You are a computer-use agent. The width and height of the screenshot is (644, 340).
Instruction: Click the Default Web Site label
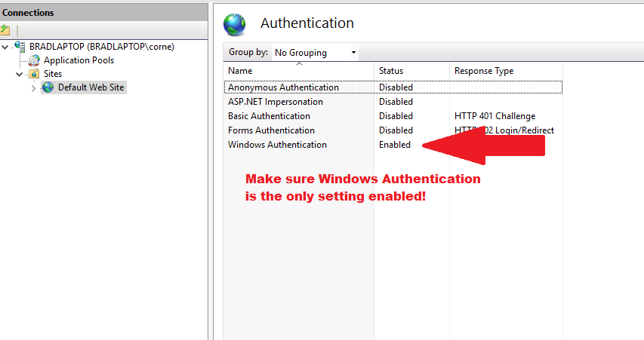(91, 87)
